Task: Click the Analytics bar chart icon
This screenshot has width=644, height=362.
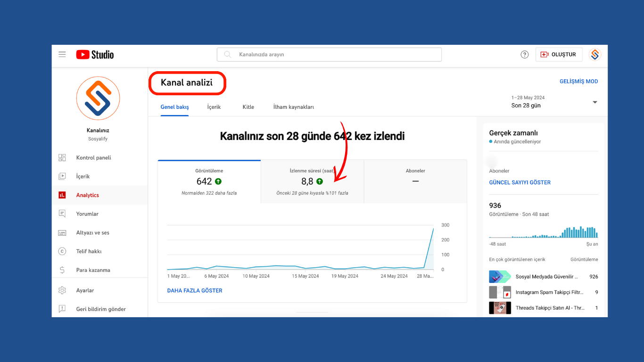Action: [62, 195]
